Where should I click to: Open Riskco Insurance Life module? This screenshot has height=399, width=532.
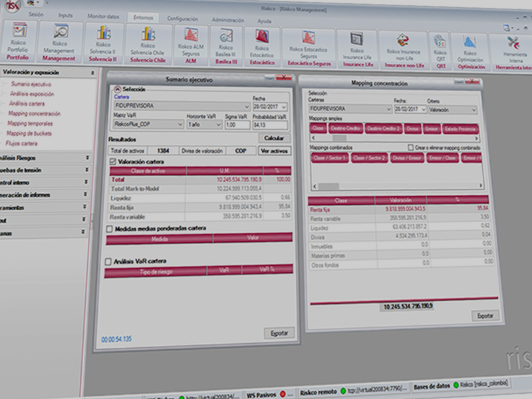(x=357, y=39)
